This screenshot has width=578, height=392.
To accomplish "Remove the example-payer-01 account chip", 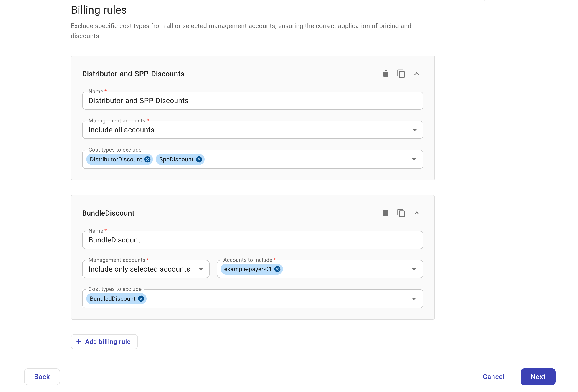I will click(x=277, y=269).
